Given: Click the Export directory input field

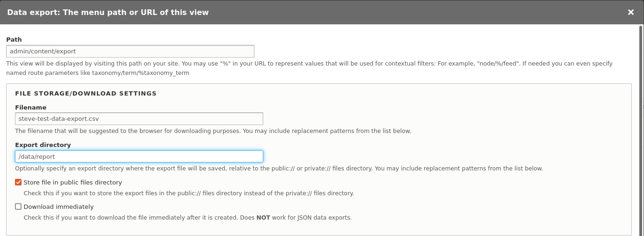Looking at the screenshot, I should pyautogui.click(x=139, y=156).
